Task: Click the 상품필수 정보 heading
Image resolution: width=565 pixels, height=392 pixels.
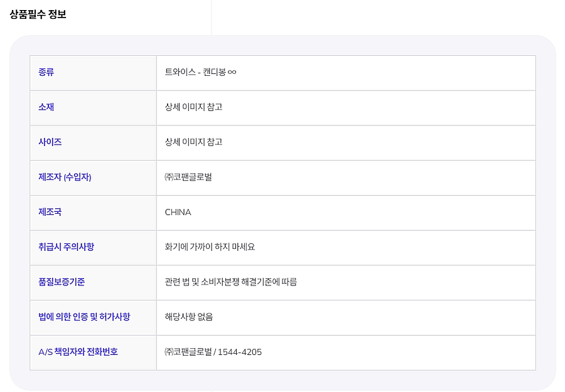Action: (38, 14)
